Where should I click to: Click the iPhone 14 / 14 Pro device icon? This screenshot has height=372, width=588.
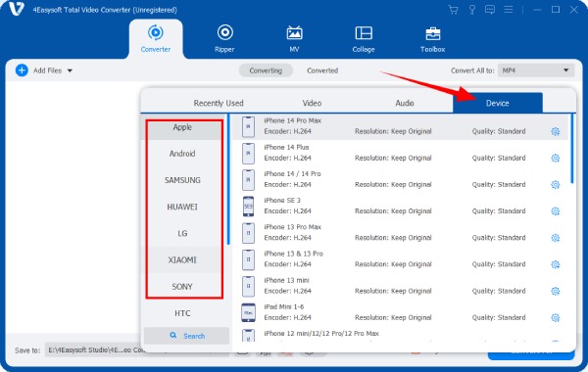pos(248,180)
